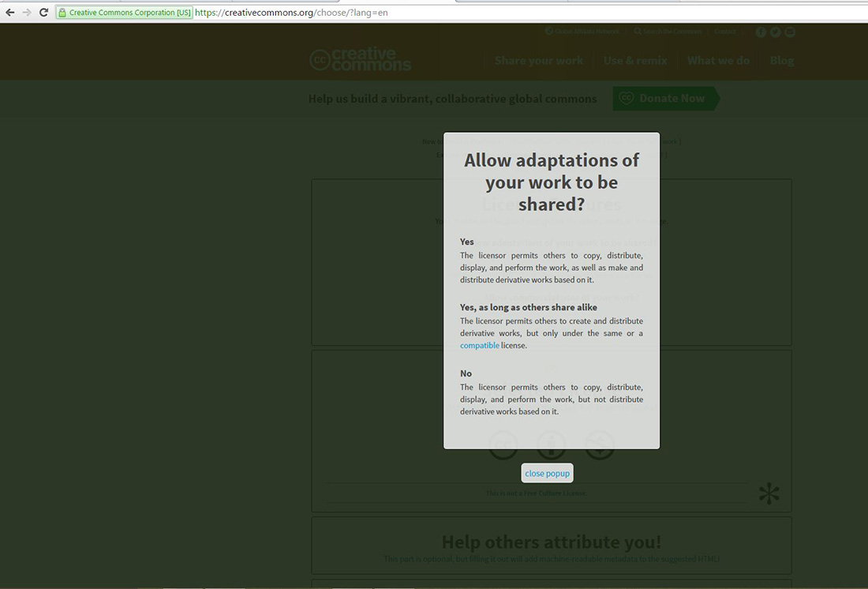Go to the Blog menu item

click(x=782, y=60)
